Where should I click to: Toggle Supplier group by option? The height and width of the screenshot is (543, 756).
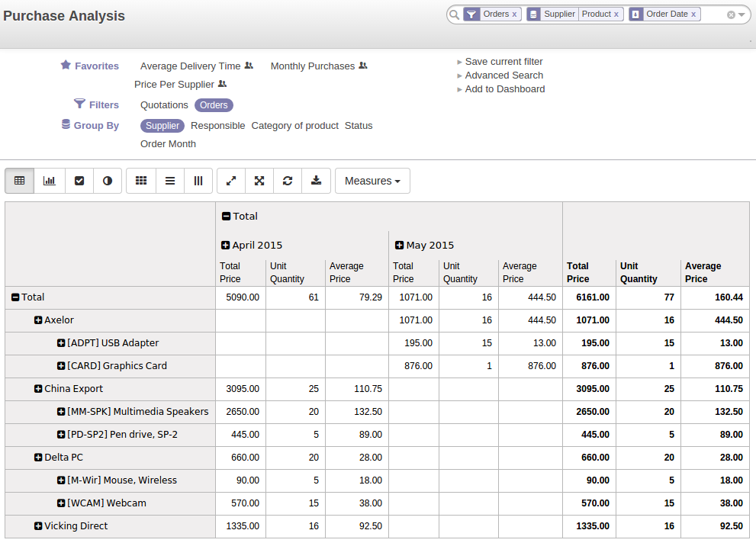point(162,126)
